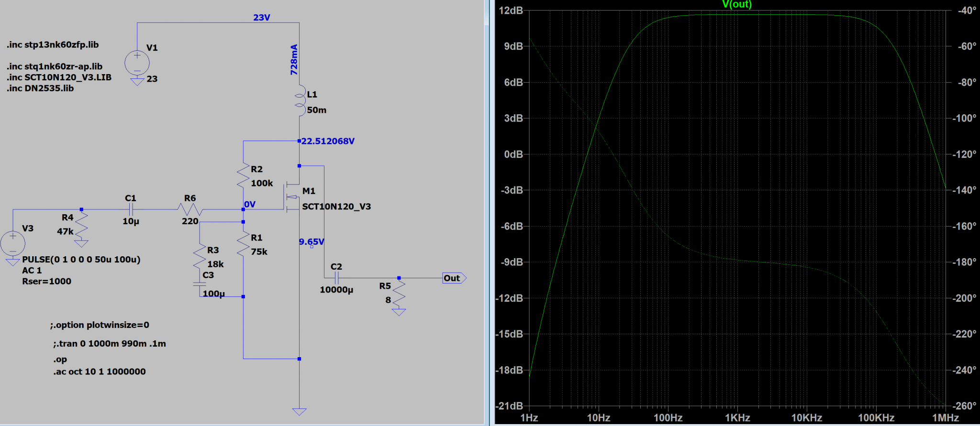The image size is (980, 426).
Task: Click the V(out) trace label
Action: click(x=737, y=4)
